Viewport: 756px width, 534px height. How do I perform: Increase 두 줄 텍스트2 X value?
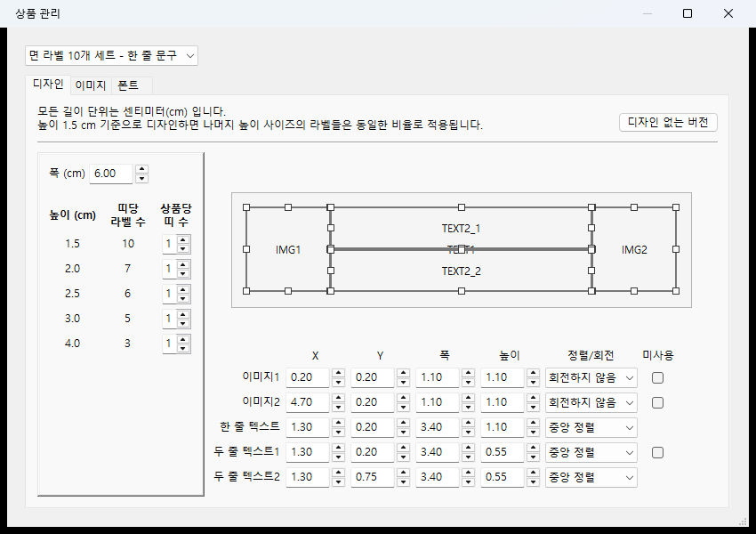339,473
